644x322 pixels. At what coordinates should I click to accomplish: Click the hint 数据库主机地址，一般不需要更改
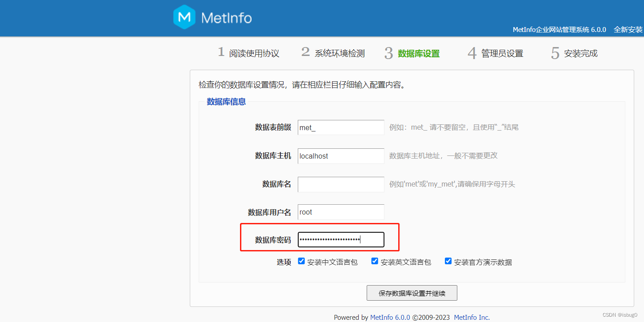pyautogui.click(x=443, y=156)
